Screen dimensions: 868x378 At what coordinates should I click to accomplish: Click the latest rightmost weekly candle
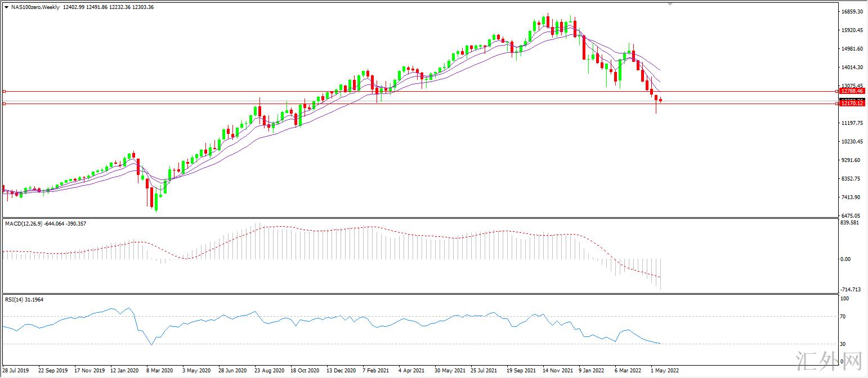tap(661, 101)
